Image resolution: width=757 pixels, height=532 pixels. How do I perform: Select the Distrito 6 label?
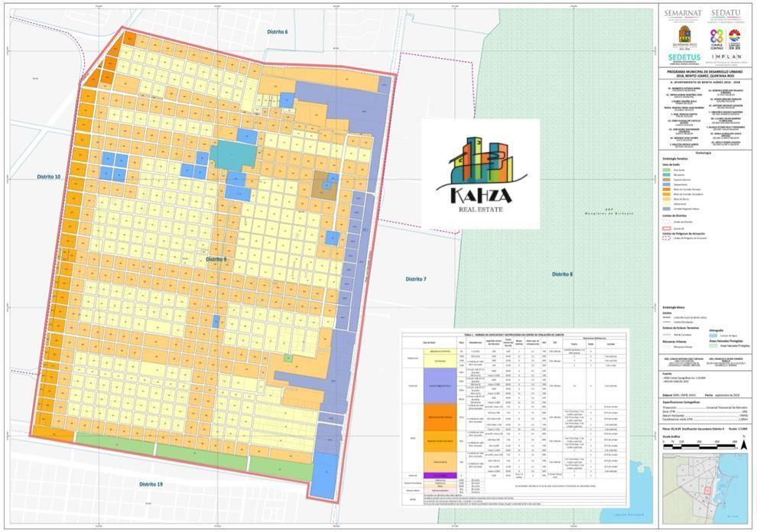click(277, 32)
